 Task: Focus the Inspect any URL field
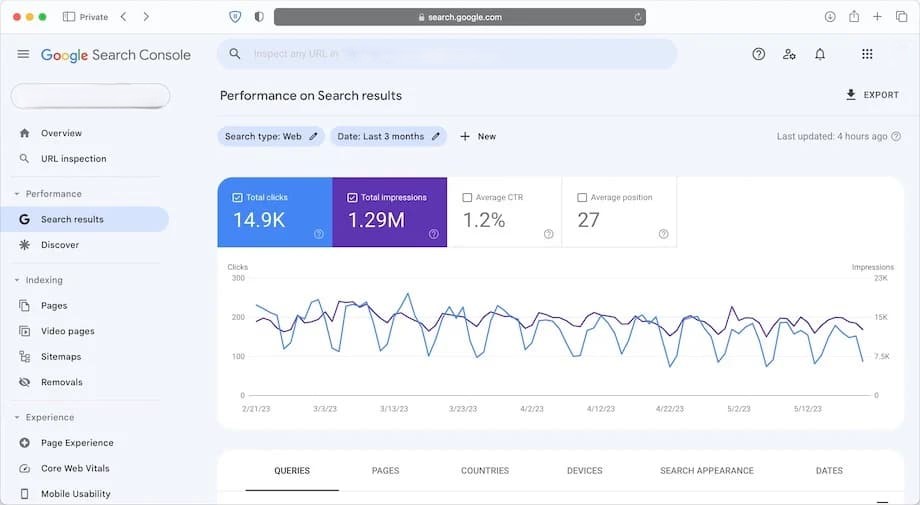(x=447, y=54)
